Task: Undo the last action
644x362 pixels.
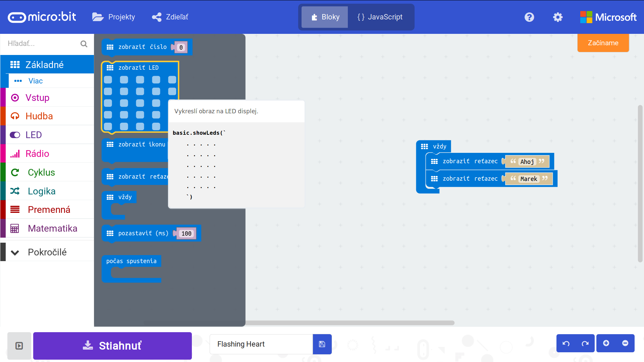Action: [566, 344]
